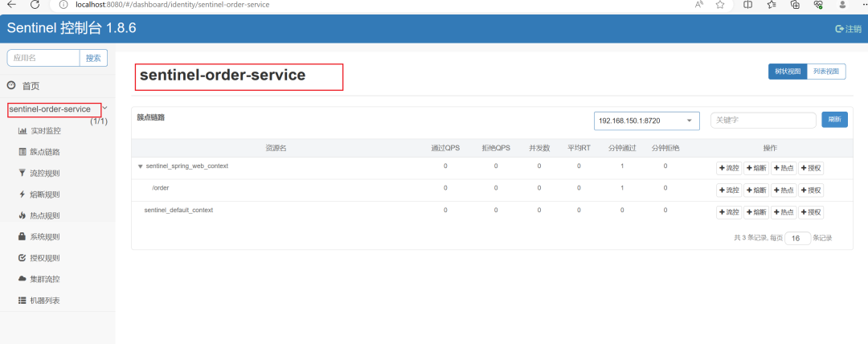Collapse the sentinel-order-service sidebar chevron
Viewport: 868px width, 344px height.
pos(105,108)
